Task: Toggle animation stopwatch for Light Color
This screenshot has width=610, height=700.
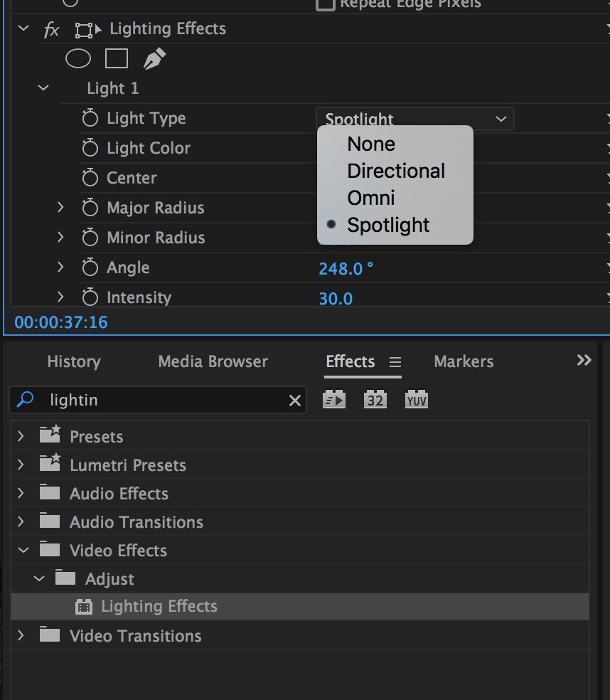Action: pos(90,148)
